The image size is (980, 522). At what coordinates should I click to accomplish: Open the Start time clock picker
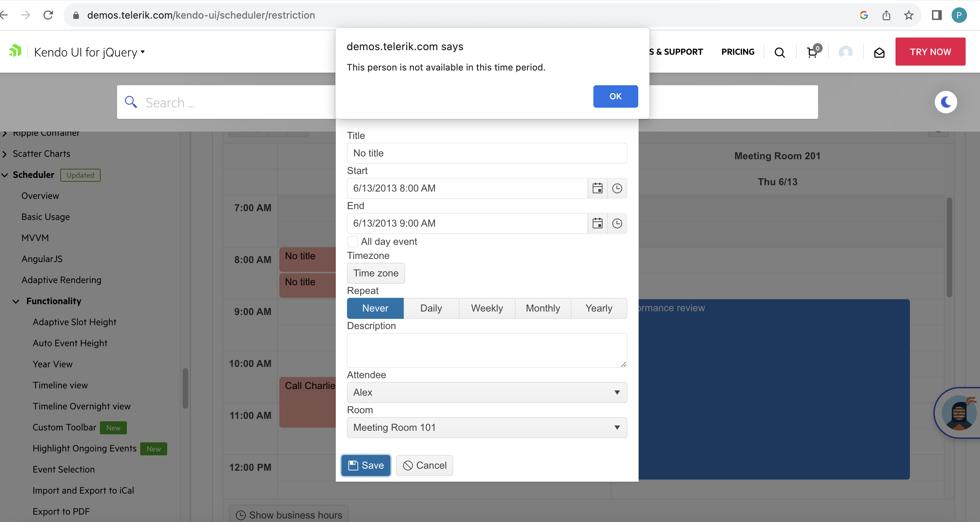click(x=617, y=188)
